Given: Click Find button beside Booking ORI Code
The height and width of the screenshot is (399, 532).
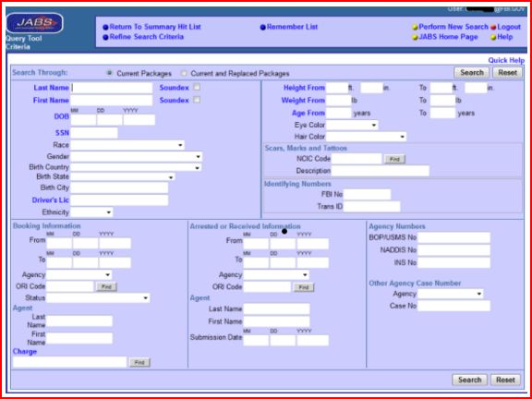Looking at the screenshot, I should pyautogui.click(x=106, y=286).
